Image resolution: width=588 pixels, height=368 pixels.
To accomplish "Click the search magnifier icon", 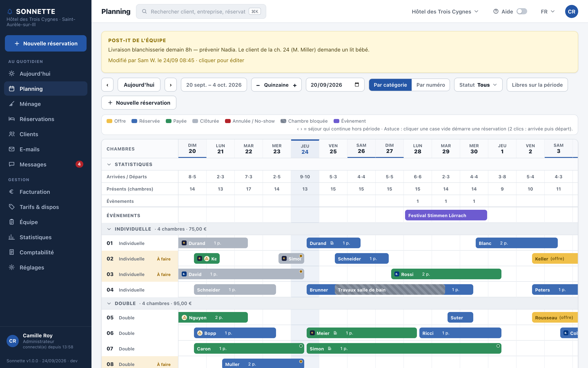I will pos(144,11).
